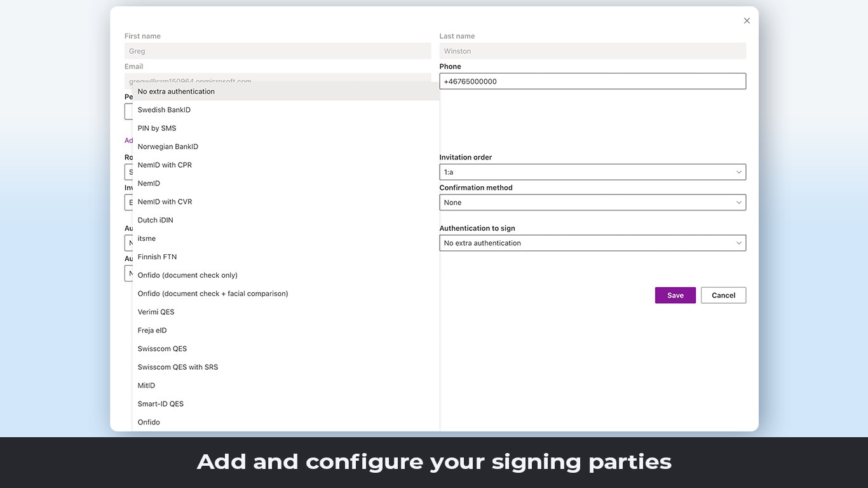Open the Authentication to sign dropdown
Image resolution: width=868 pixels, height=488 pixels.
point(592,243)
